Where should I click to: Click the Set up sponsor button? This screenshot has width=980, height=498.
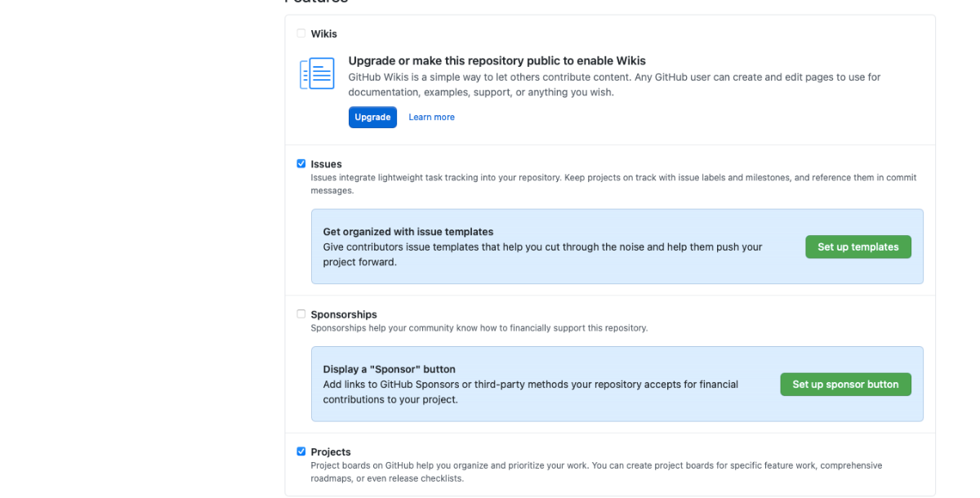pyautogui.click(x=845, y=384)
